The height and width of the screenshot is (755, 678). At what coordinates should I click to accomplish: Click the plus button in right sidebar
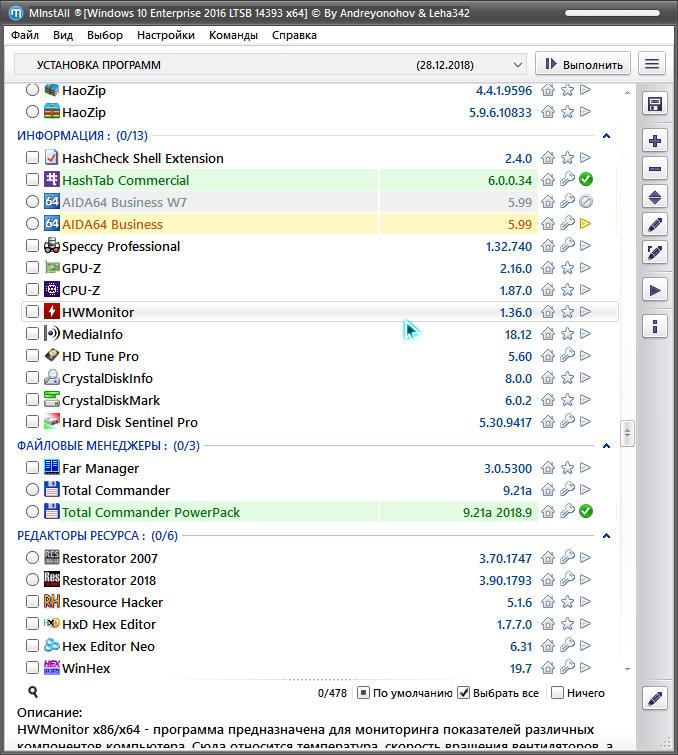[x=655, y=141]
